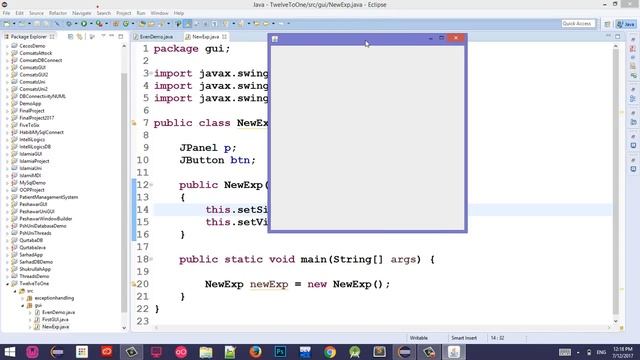
Task: Click the Run Last Tool external tools icon
Action: tap(99, 24)
